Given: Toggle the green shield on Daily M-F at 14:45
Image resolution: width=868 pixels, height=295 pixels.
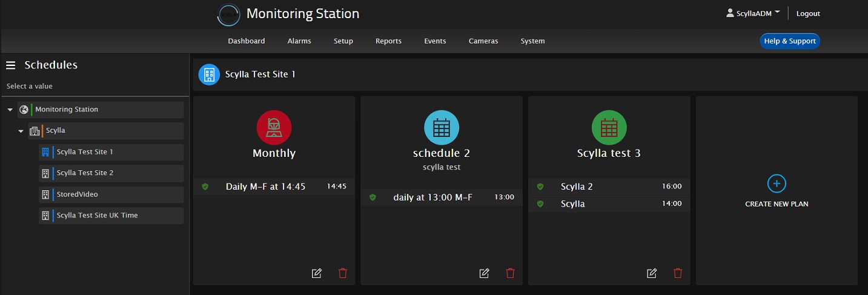Looking at the screenshot, I should (205, 187).
